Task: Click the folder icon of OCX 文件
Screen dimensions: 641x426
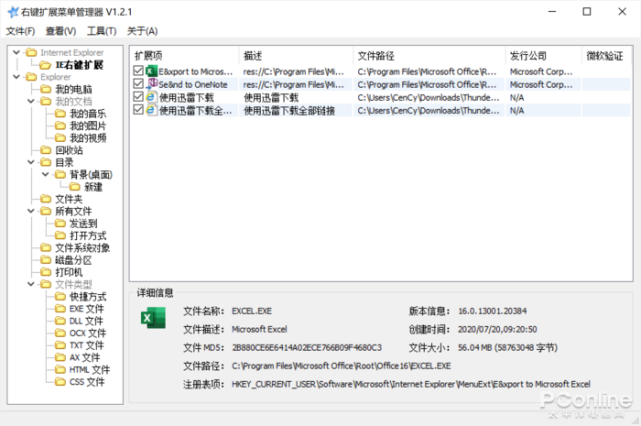Action: tap(60, 333)
